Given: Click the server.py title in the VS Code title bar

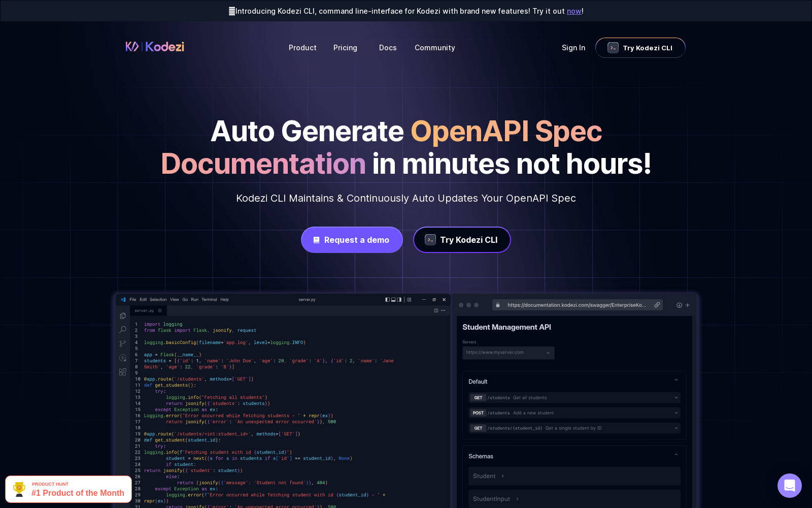Looking at the screenshot, I should [307, 300].
